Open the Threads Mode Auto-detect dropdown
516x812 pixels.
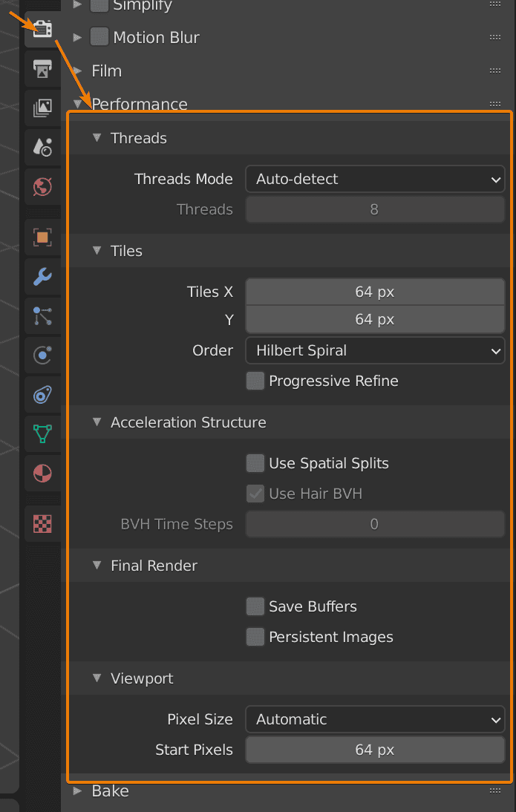(375, 179)
